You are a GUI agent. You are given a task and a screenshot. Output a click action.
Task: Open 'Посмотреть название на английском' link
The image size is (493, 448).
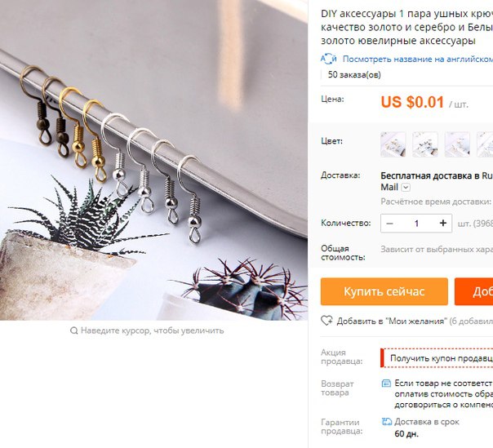(x=418, y=59)
